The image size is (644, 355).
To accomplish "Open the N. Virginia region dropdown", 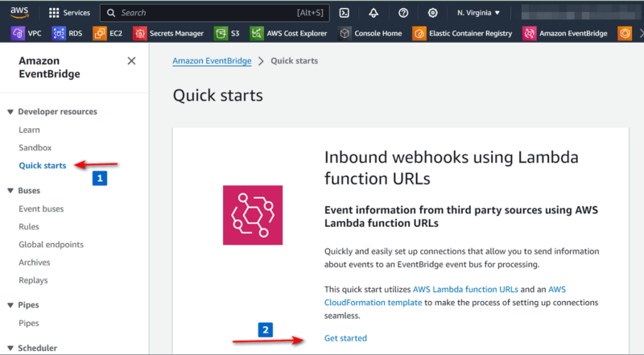I will tap(478, 13).
